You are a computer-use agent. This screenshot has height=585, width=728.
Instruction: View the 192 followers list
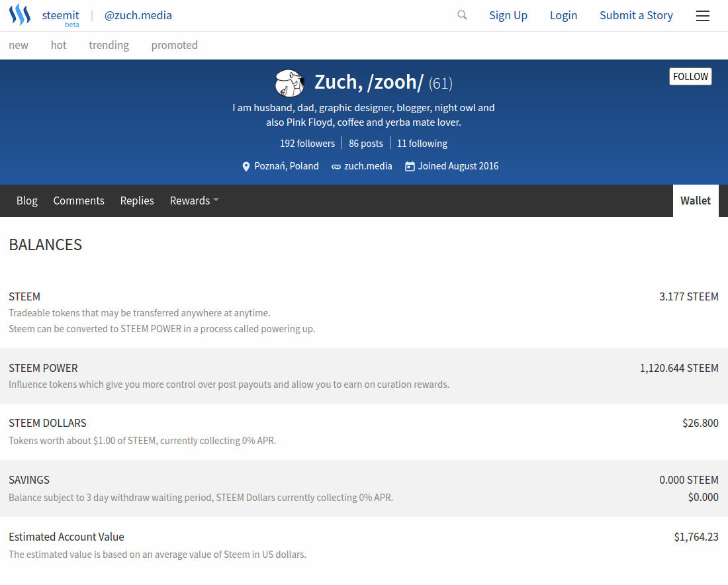(307, 144)
